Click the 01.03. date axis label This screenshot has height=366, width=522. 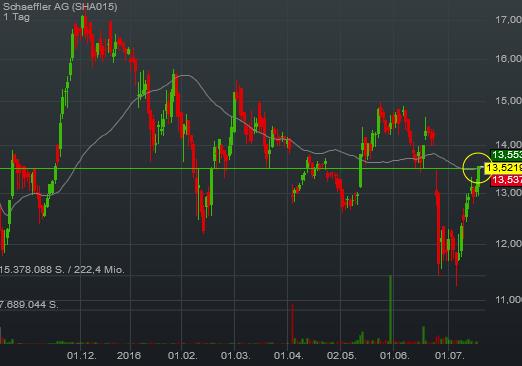(236, 356)
